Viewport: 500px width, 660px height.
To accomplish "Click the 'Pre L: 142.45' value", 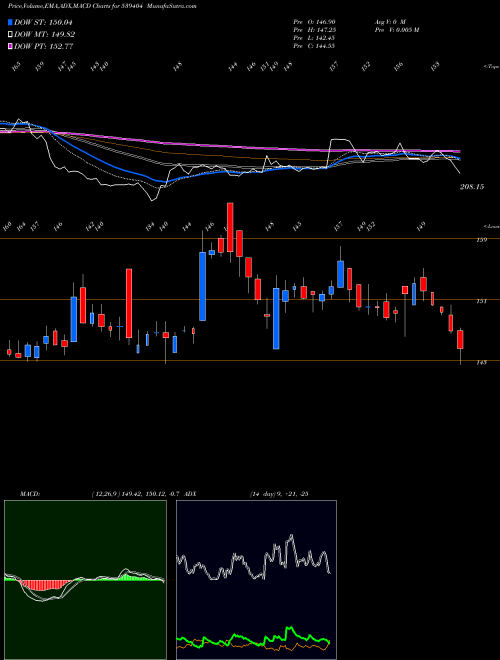I will point(314,38).
